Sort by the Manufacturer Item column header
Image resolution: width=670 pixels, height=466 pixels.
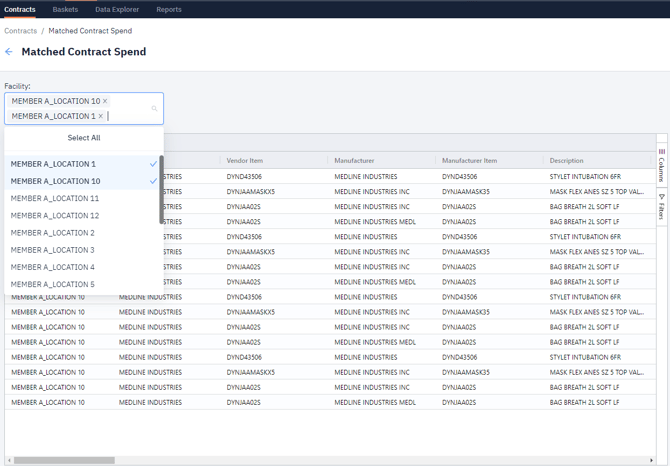469,160
